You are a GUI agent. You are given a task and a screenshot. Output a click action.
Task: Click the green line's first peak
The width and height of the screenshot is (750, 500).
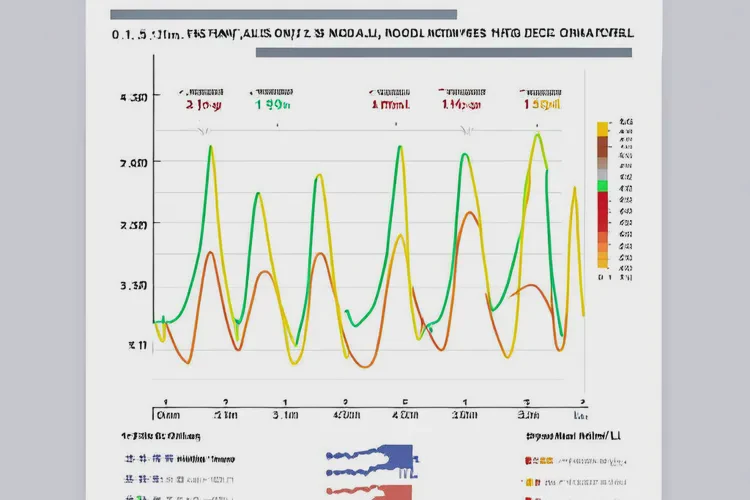(211, 148)
